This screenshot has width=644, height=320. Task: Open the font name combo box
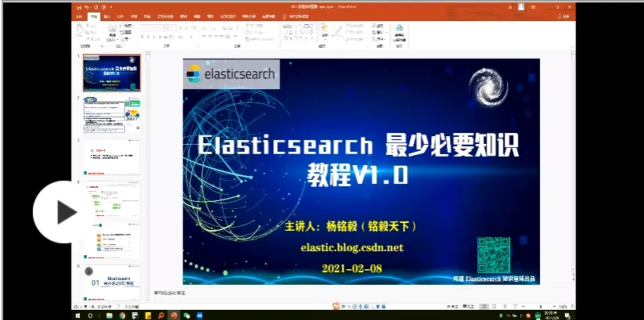(x=152, y=27)
